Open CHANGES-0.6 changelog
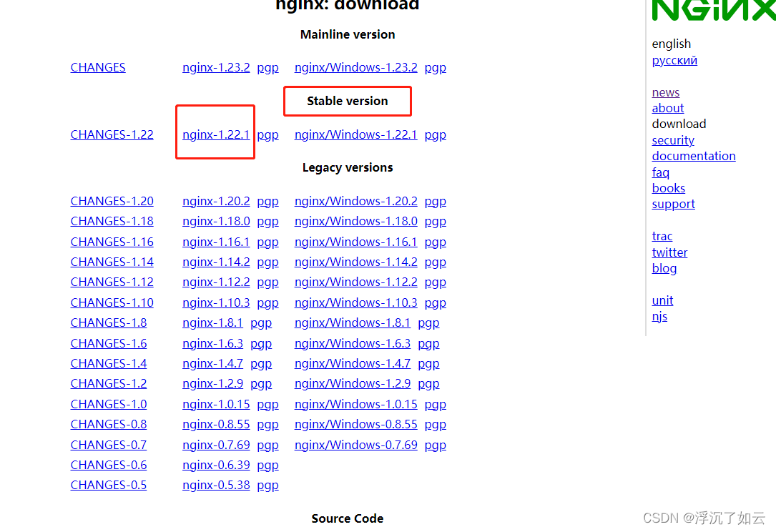776x532 pixels. 109,465
